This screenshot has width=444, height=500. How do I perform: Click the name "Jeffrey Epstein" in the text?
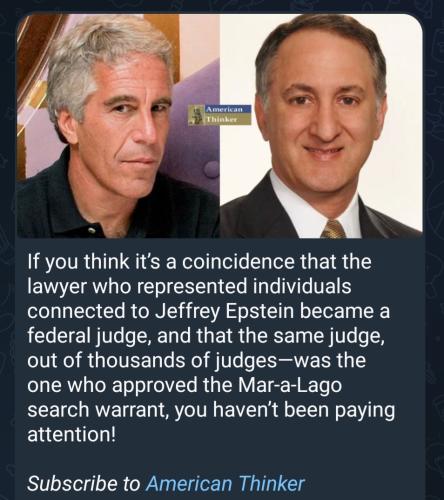click(x=225, y=311)
